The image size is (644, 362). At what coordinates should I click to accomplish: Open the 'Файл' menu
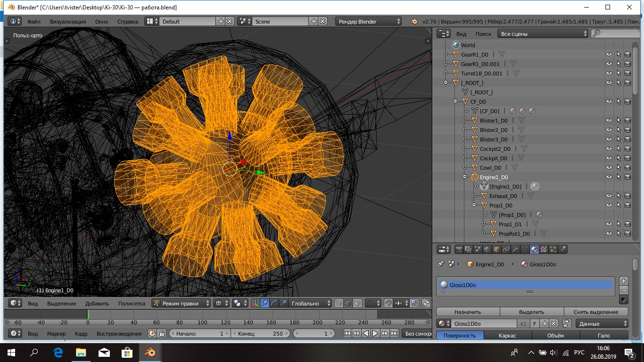[33, 22]
